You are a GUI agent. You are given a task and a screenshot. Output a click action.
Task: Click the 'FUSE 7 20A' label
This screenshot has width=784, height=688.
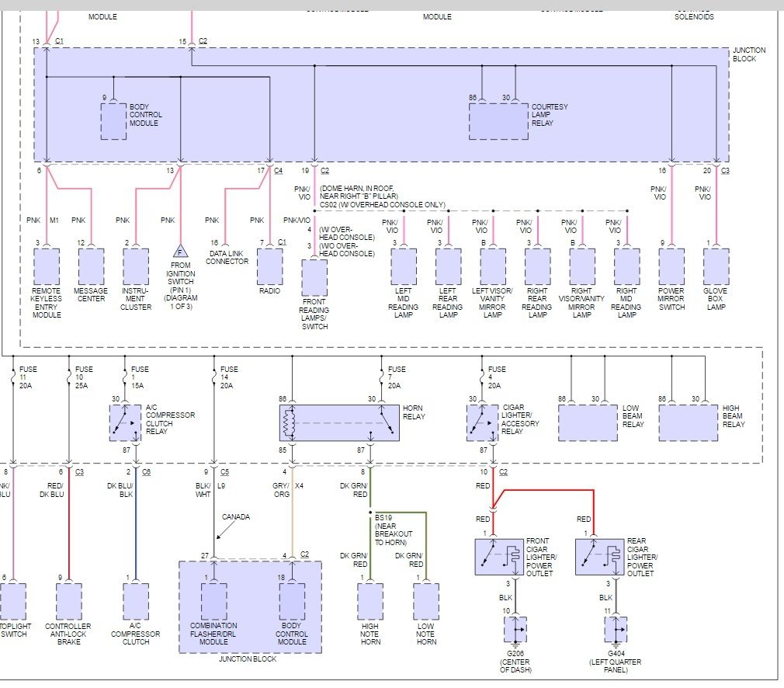coord(396,377)
